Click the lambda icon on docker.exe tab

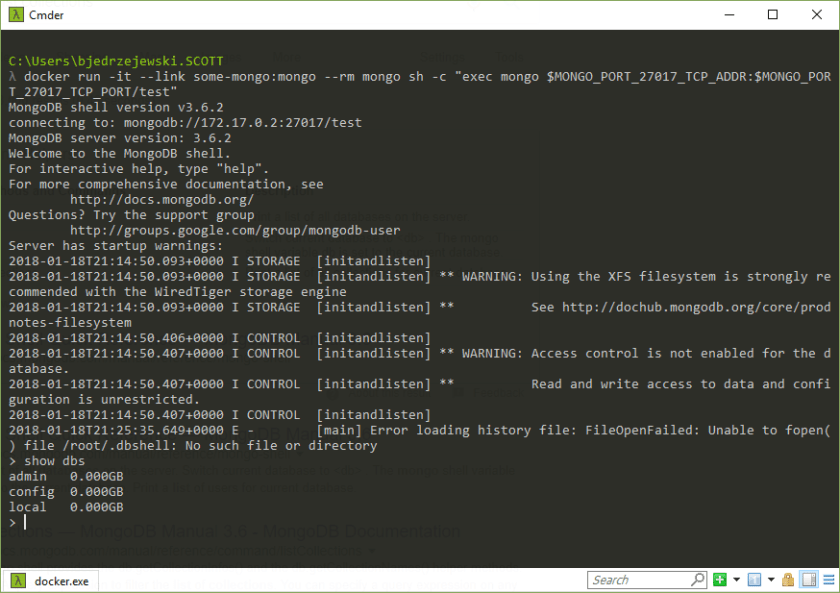(19, 581)
